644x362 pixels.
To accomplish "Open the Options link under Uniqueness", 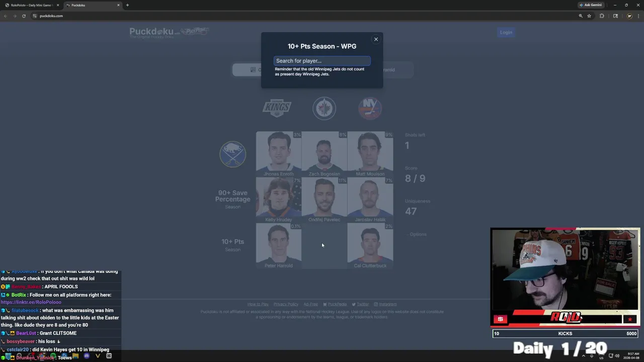I will [417, 234].
